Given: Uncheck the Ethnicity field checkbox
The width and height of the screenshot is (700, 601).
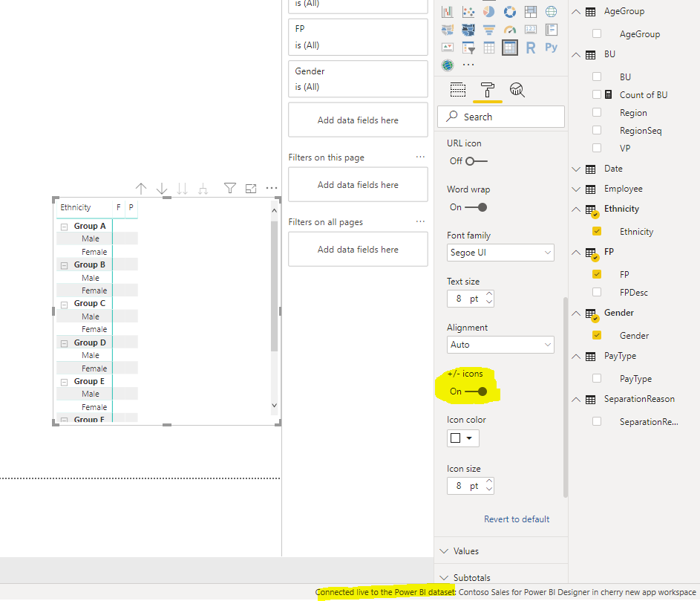Looking at the screenshot, I should [597, 231].
